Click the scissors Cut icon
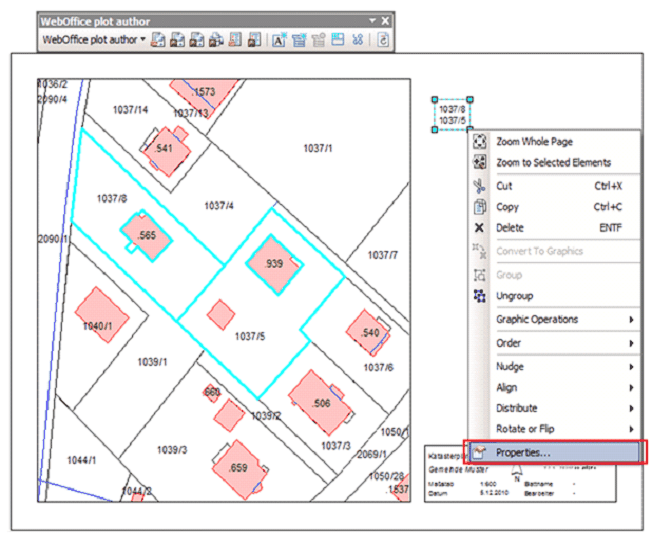 point(480,186)
